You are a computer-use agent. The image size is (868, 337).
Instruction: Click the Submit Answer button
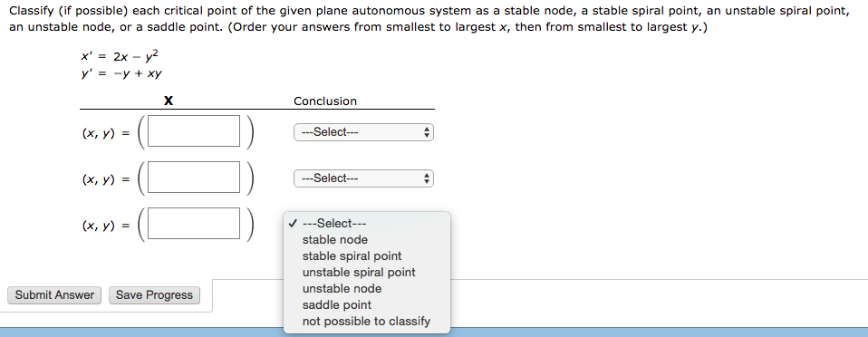[54, 295]
